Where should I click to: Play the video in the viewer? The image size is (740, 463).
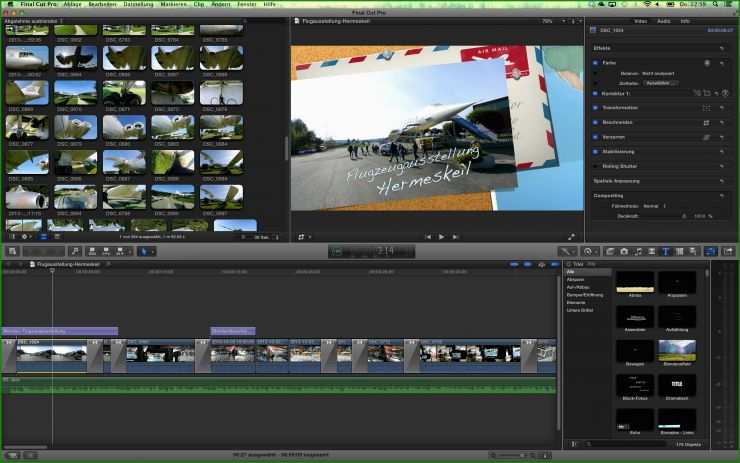coord(441,236)
